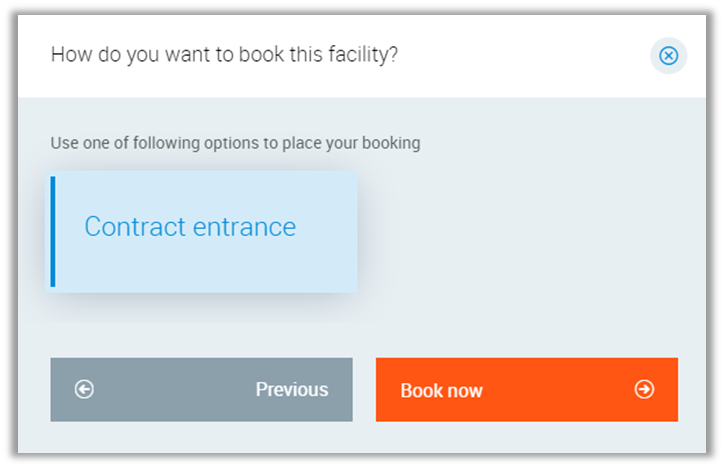Dismiss the dialog via the circled X
This screenshot has width=724, height=468.
click(668, 56)
